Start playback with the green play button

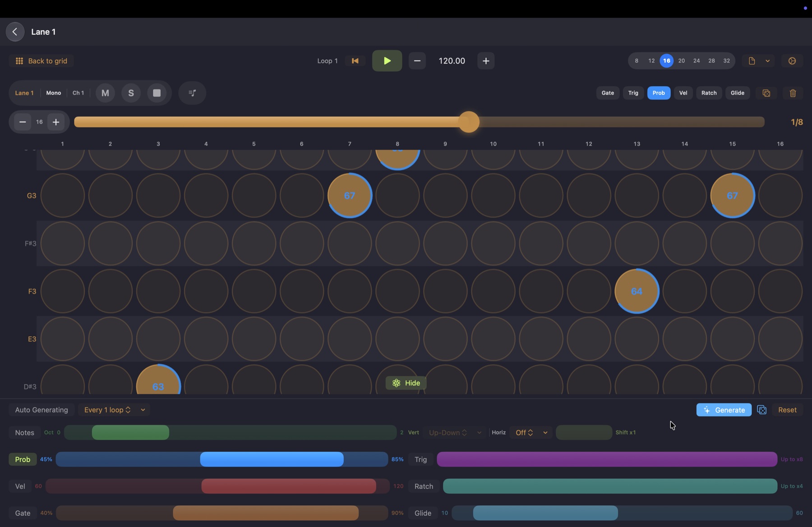[x=387, y=61]
